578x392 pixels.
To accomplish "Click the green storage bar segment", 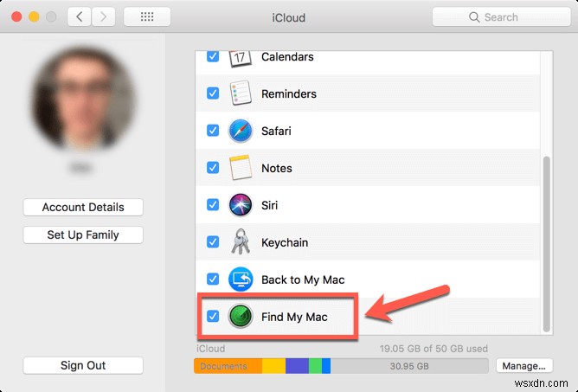I will coord(315,366).
